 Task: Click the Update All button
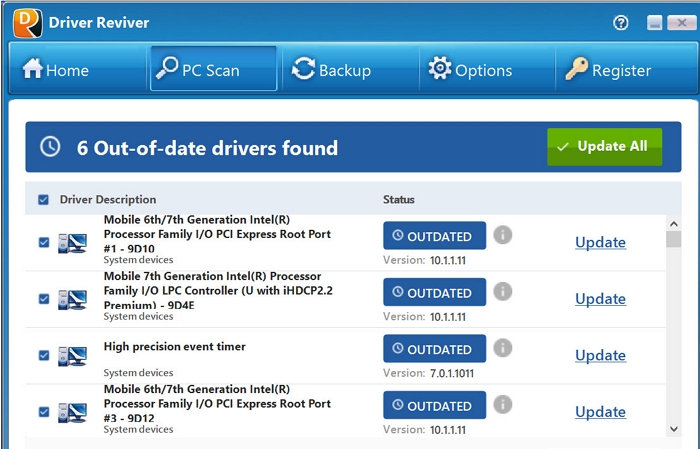[x=604, y=147]
